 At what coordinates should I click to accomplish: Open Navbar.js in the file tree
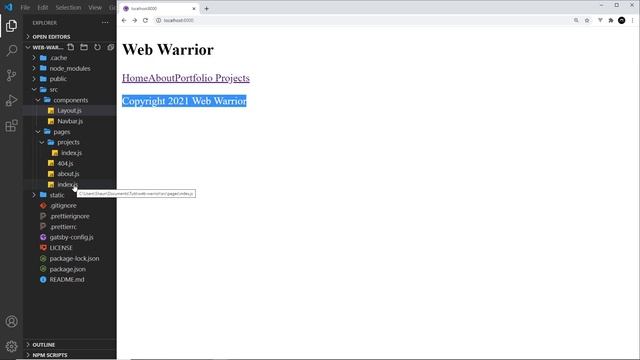[x=70, y=121]
